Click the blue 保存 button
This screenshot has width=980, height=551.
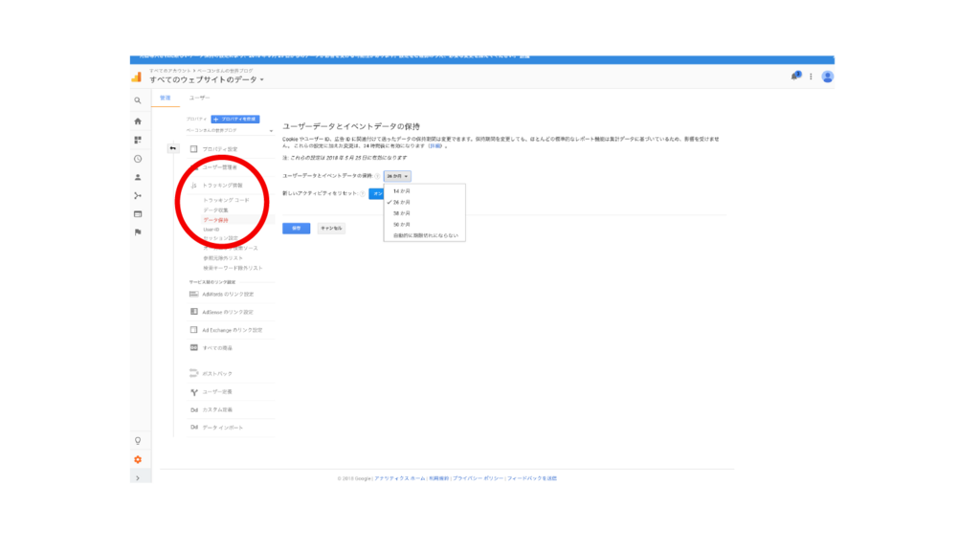[297, 228]
